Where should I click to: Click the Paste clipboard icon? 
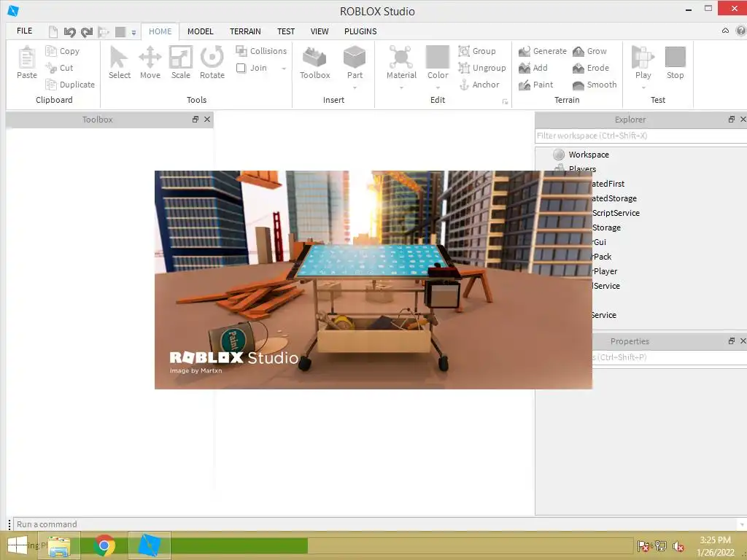27,58
